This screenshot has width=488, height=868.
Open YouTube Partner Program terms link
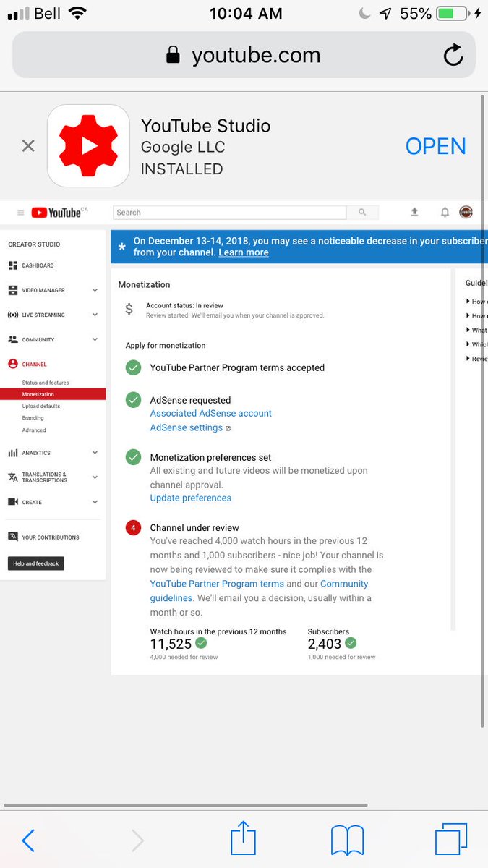point(217,584)
